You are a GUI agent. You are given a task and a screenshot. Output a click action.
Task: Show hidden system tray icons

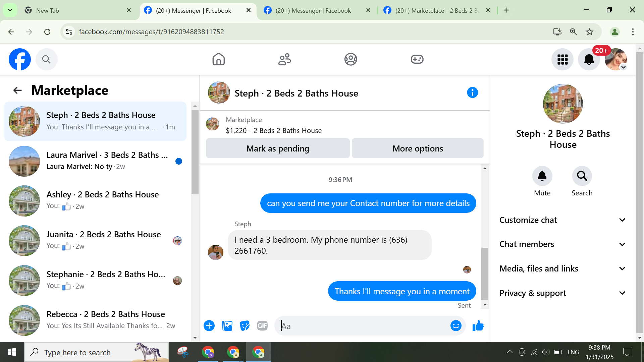pyautogui.click(x=509, y=352)
